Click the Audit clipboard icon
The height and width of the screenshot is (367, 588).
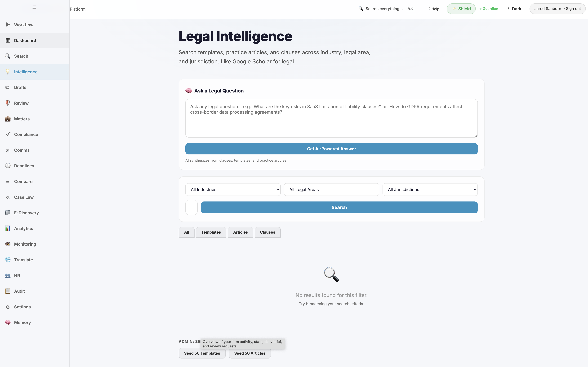(8, 291)
